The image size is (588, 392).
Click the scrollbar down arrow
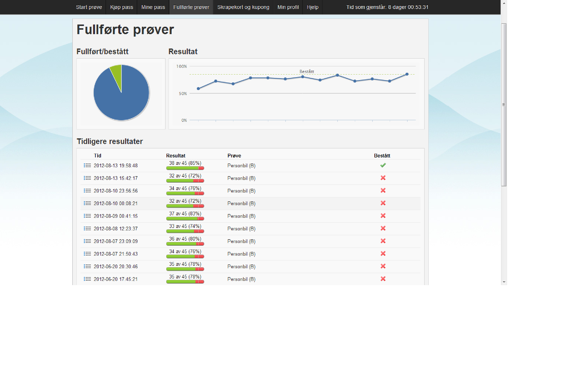tap(504, 282)
